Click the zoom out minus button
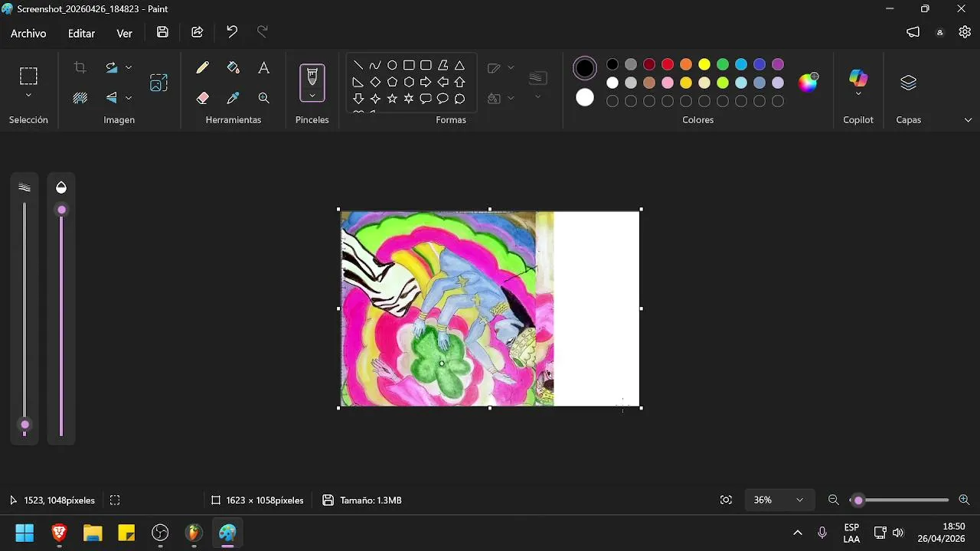 point(834,500)
